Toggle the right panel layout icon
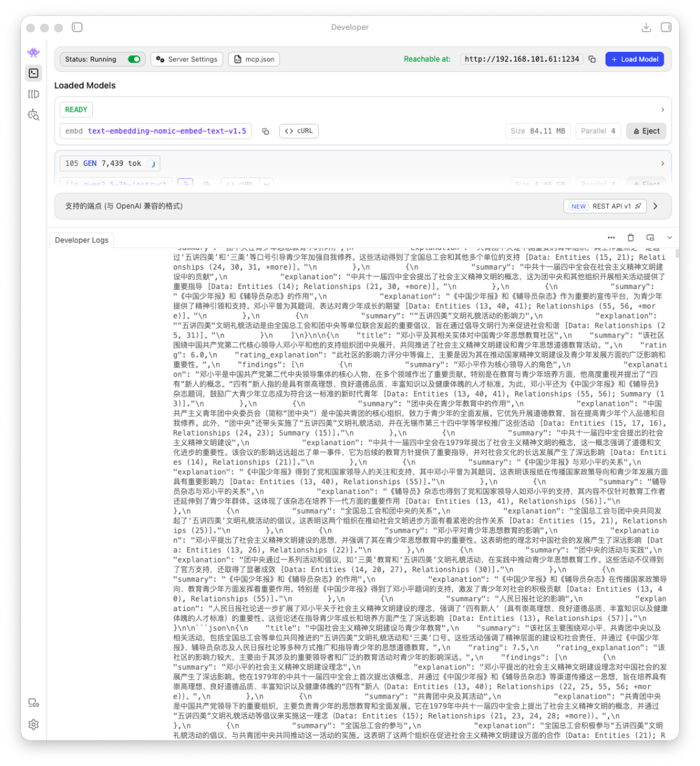700x766 pixels. (x=666, y=27)
